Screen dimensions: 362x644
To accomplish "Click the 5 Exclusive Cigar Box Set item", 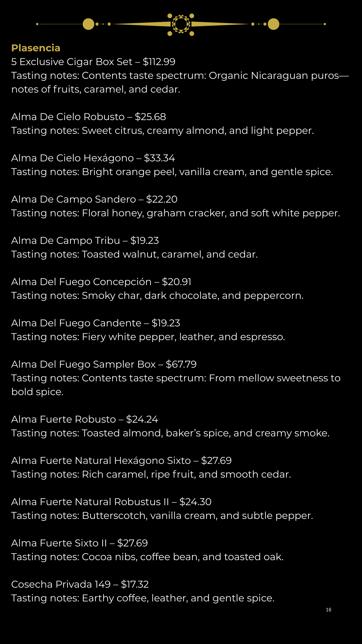I will [93, 62].
